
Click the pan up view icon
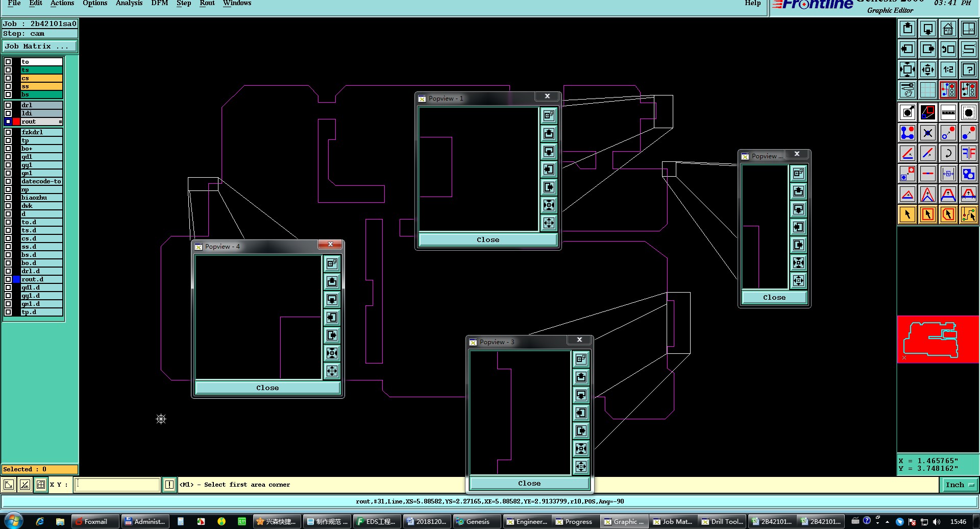pyautogui.click(x=908, y=29)
